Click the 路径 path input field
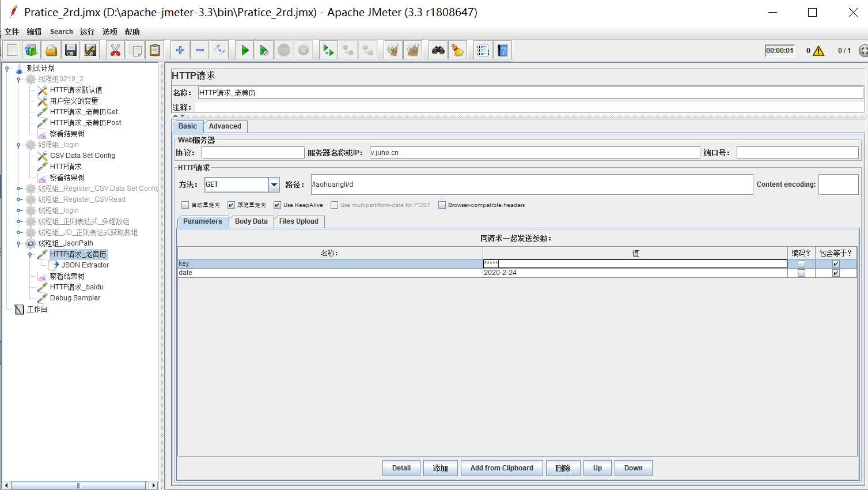 point(532,184)
